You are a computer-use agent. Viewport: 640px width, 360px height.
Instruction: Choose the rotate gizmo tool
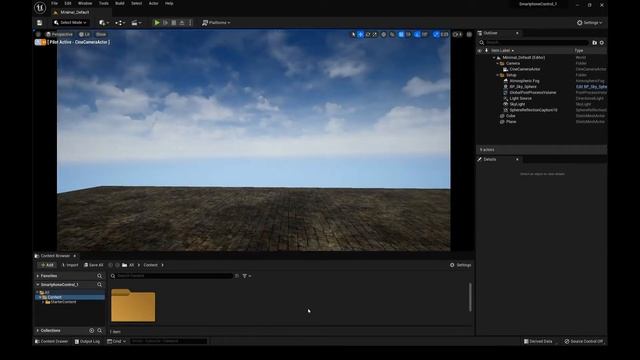coord(368,35)
